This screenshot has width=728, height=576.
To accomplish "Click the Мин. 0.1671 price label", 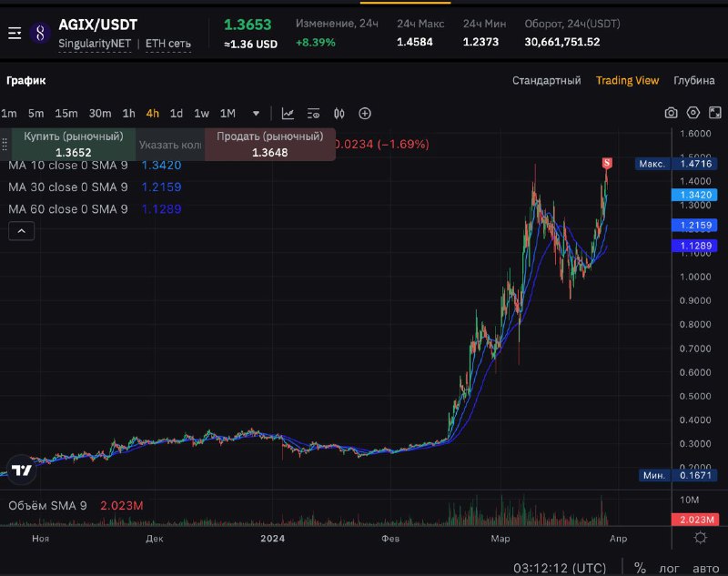I will (x=678, y=475).
